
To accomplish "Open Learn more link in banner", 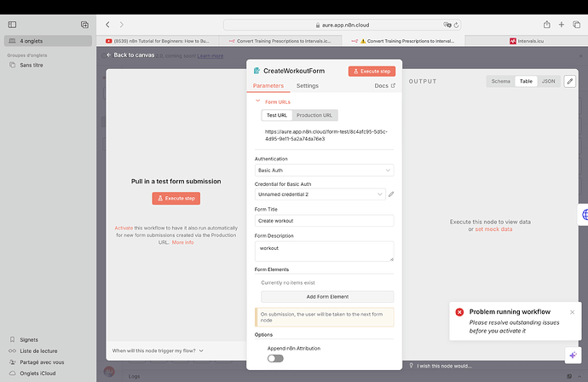I will click(x=210, y=56).
